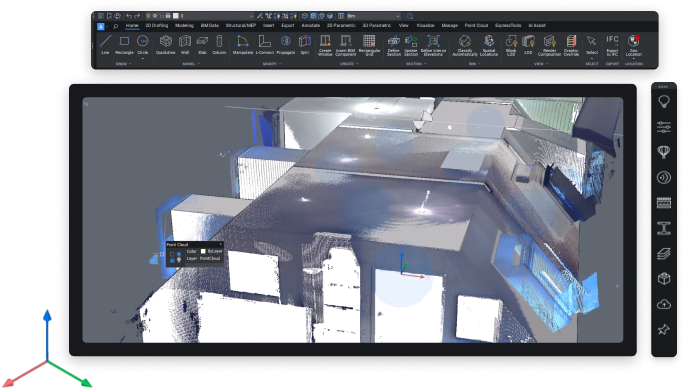This screenshot has width=685, height=392.
Task: Open Classify Automatically tool
Action: point(465,45)
